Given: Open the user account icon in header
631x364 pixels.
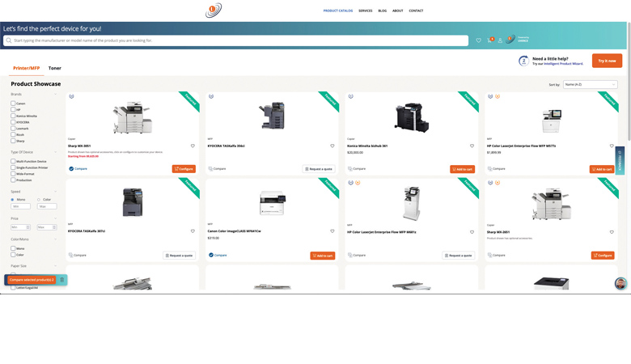Looking at the screenshot, I should [x=500, y=40].
